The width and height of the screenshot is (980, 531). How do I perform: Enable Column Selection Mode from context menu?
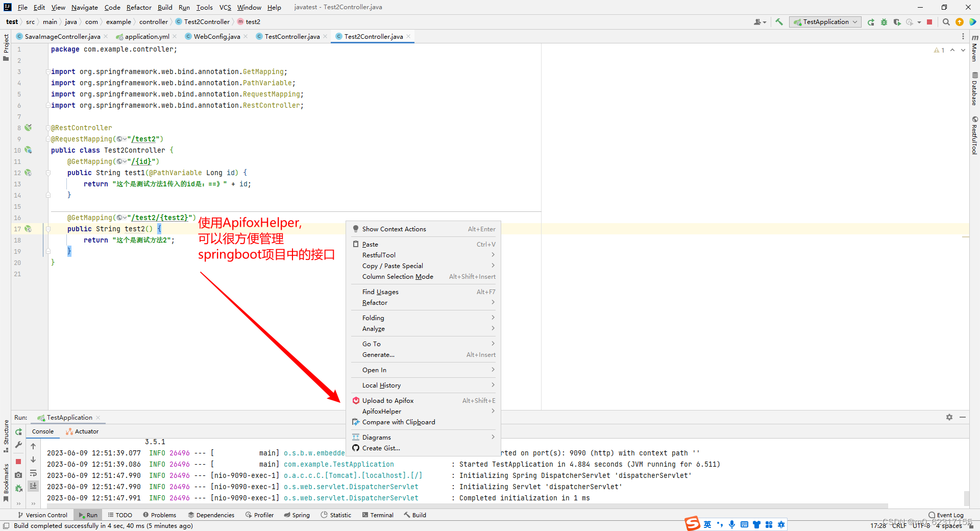(398, 276)
